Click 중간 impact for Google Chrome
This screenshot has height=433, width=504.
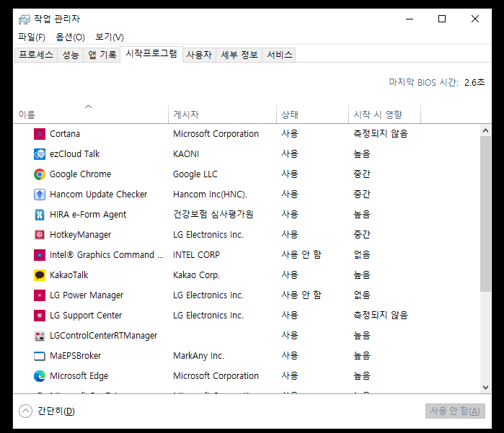362,174
